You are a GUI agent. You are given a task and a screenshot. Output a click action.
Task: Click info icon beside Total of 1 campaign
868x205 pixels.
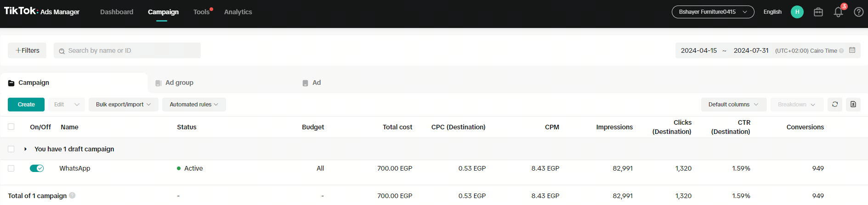pos(72,196)
